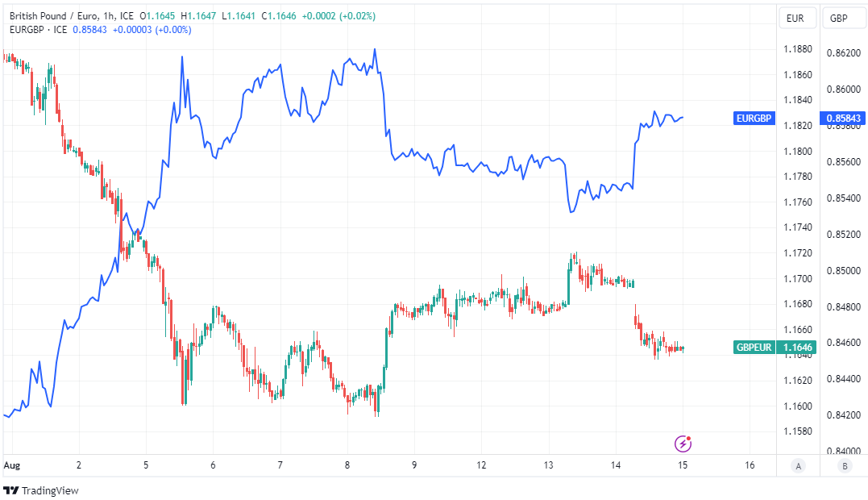Viewport: 868px width, 500px height.
Task: Open the EUR currency dropdown
Action: pyautogui.click(x=795, y=19)
